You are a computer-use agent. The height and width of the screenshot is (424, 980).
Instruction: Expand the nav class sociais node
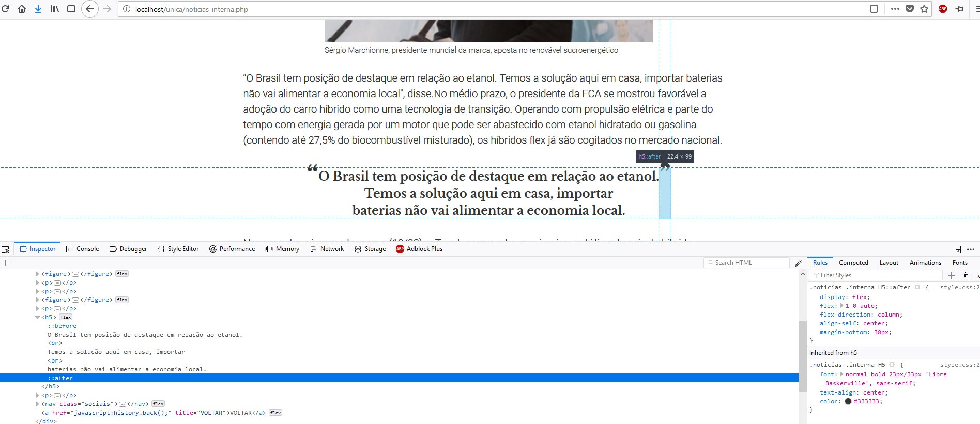37,404
